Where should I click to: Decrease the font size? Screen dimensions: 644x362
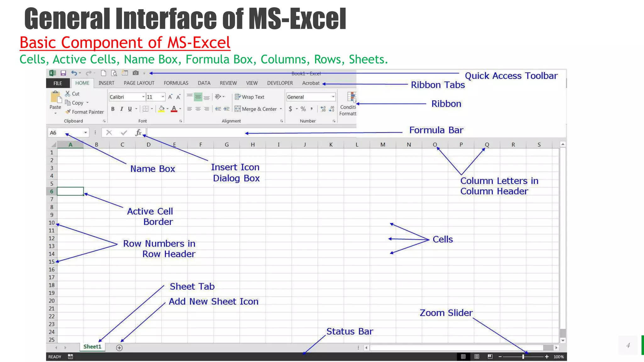coord(178,97)
